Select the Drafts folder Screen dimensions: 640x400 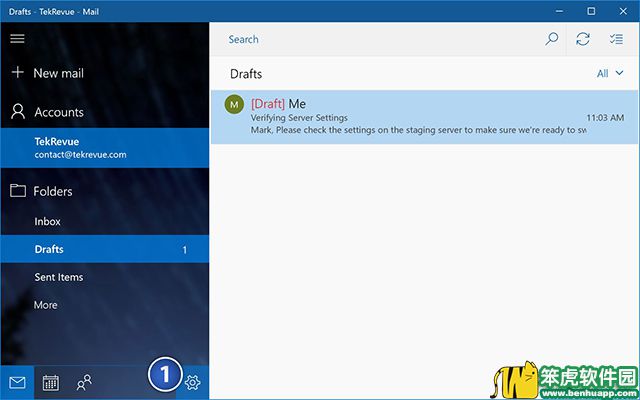click(104, 249)
